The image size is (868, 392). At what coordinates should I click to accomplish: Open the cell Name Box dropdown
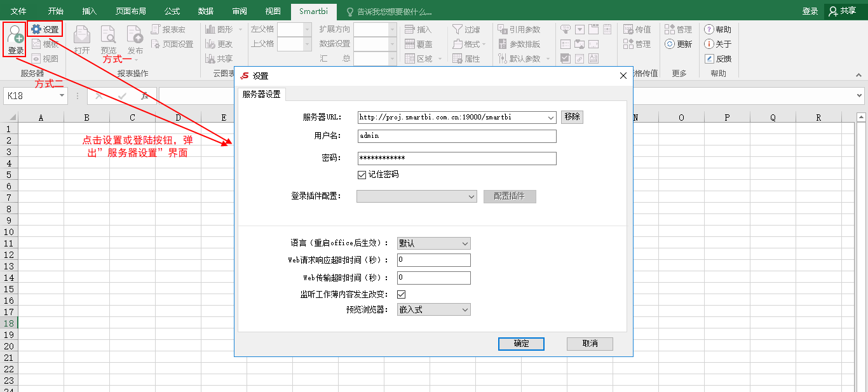62,95
